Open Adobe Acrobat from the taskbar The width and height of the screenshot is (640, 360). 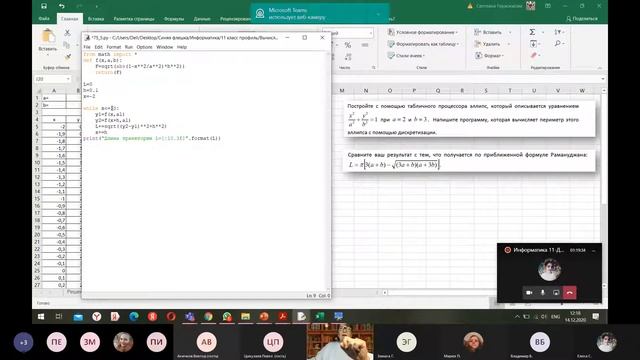point(283,316)
